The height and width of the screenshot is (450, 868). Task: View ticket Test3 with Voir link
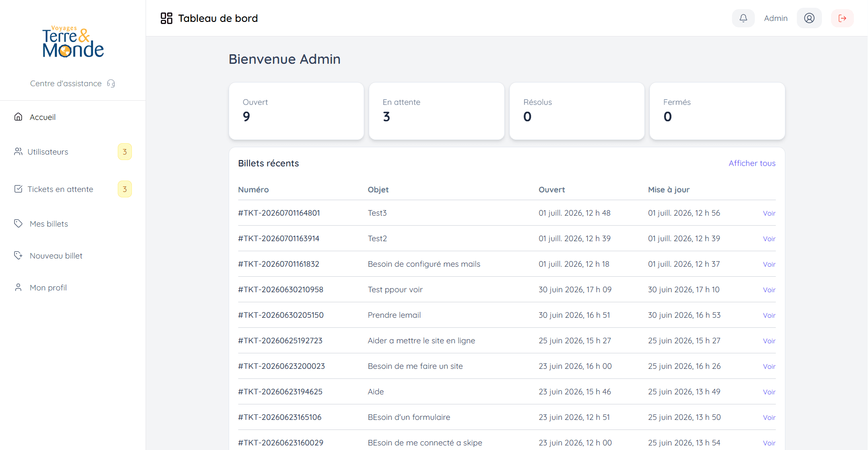click(769, 213)
